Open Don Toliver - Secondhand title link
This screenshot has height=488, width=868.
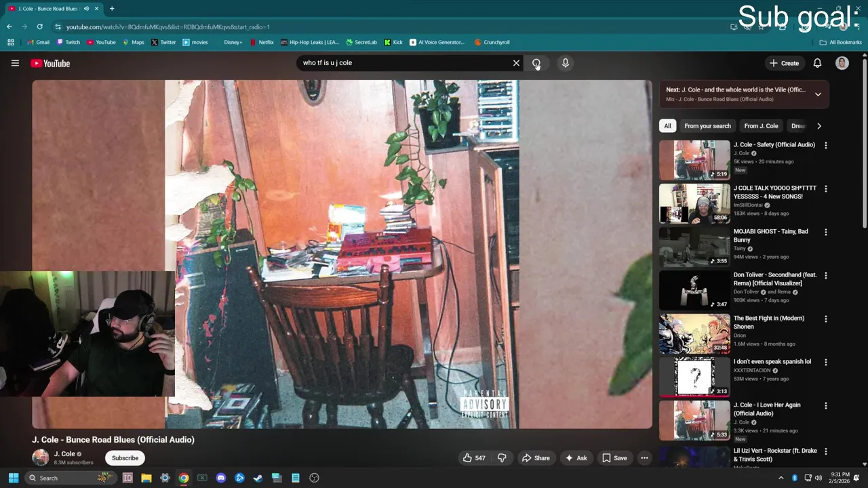tap(775, 279)
